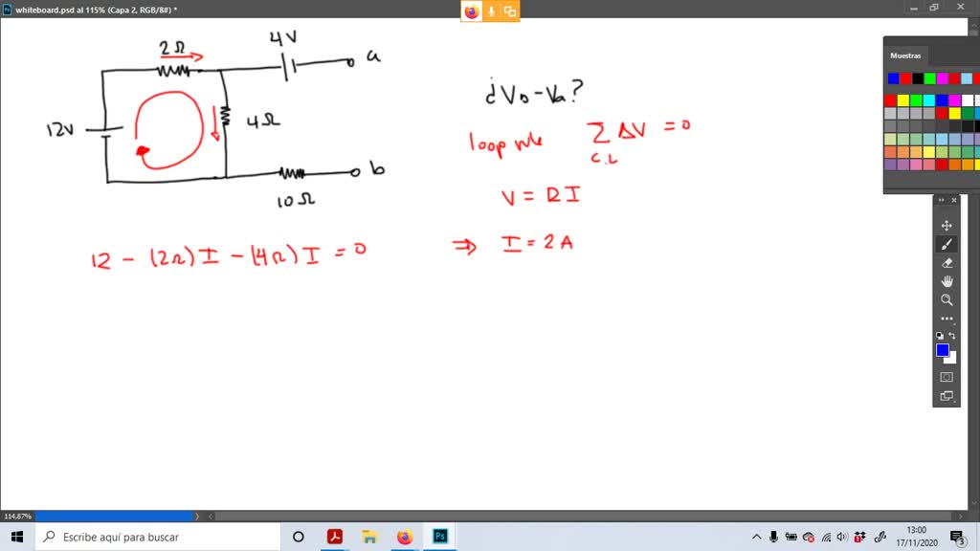The height and width of the screenshot is (551, 980).
Task: Select the Brush tool
Action: [947, 244]
